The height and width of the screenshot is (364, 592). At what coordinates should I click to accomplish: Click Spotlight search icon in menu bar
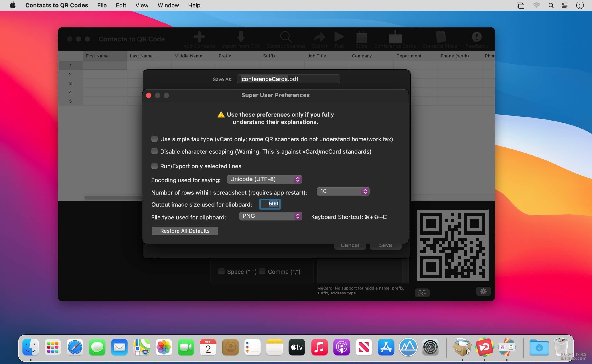pos(551,5)
